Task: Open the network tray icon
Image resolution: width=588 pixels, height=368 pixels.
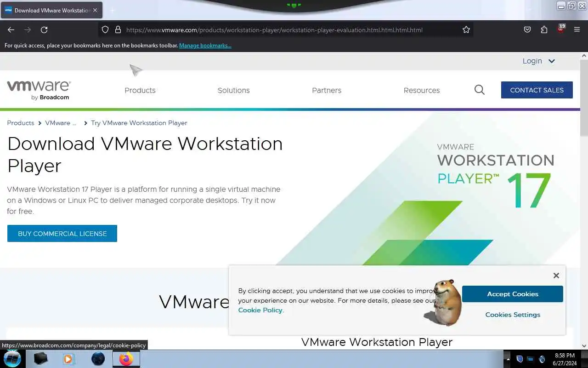Action: pos(530,359)
